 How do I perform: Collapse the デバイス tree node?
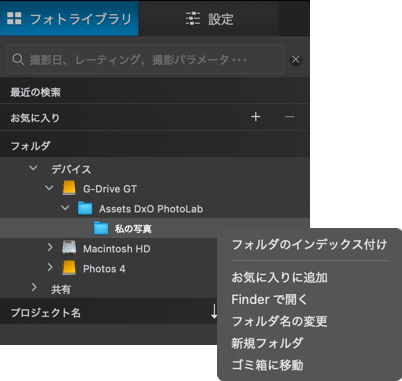pyautogui.click(x=33, y=168)
